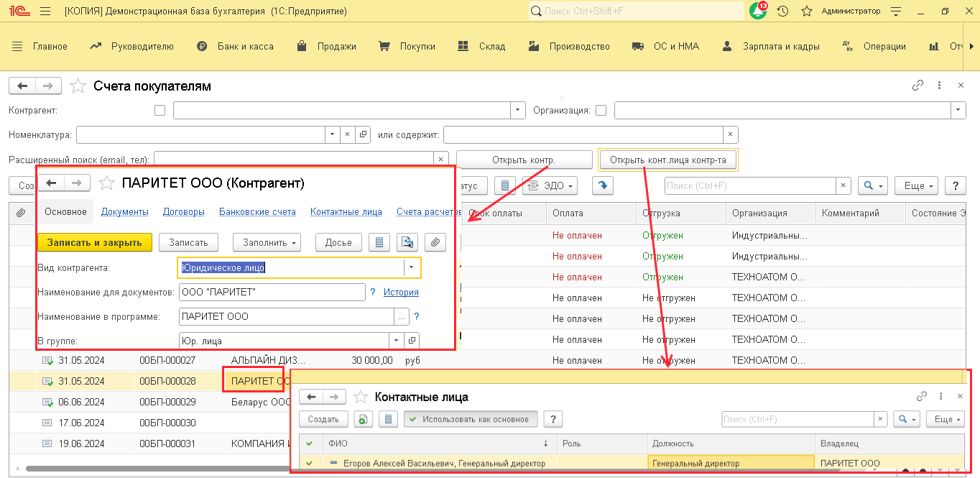Viewport: 980px width, 478px height.
Task: Click the copy-create icon in Контактные лица toolbar
Action: (x=364, y=419)
